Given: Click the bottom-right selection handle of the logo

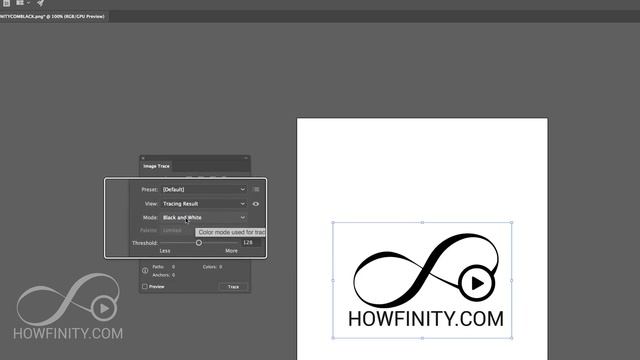Looking at the screenshot, I should [512, 338].
